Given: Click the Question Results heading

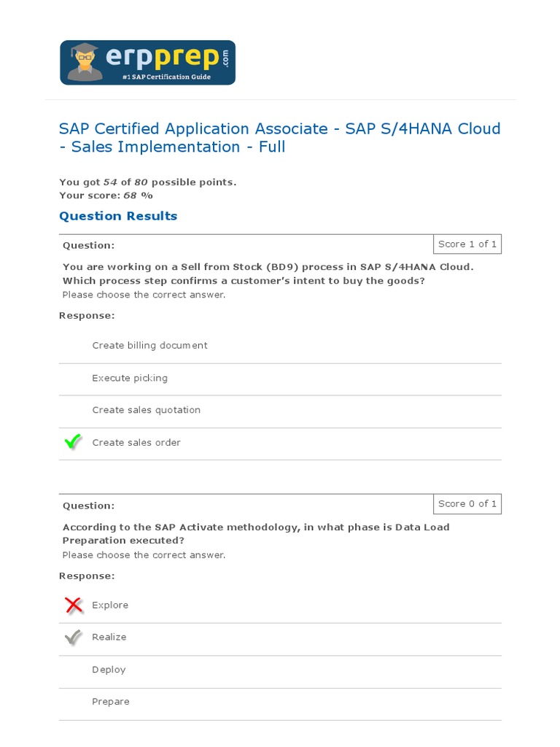Looking at the screenshot, I should 118,216.
